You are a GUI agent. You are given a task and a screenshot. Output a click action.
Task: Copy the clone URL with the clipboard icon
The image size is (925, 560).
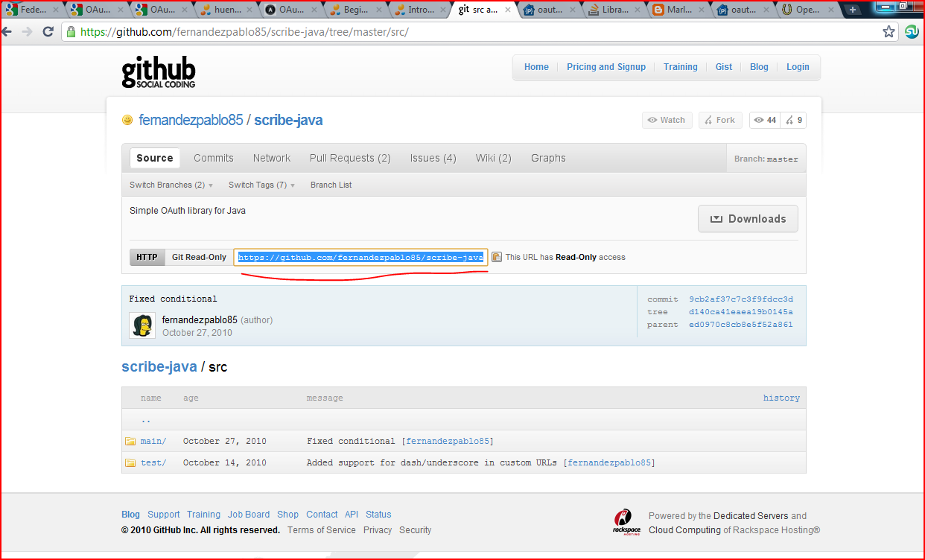coord(496,257)
